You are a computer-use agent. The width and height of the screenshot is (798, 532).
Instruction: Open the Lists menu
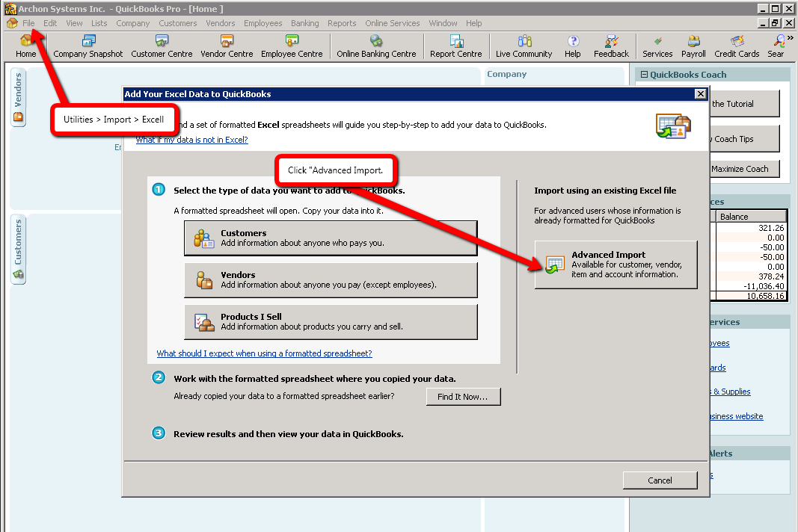coord(99,23)
